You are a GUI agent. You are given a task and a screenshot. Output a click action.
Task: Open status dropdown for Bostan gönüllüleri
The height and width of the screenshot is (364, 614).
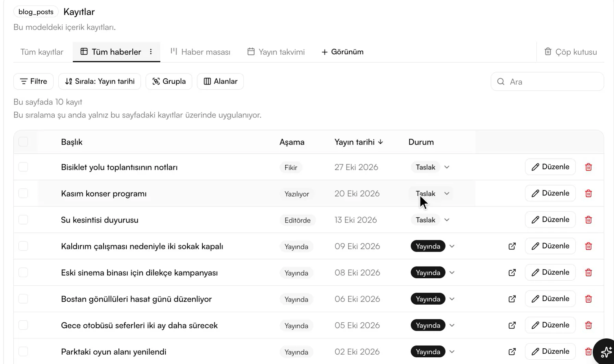[452, 299]
